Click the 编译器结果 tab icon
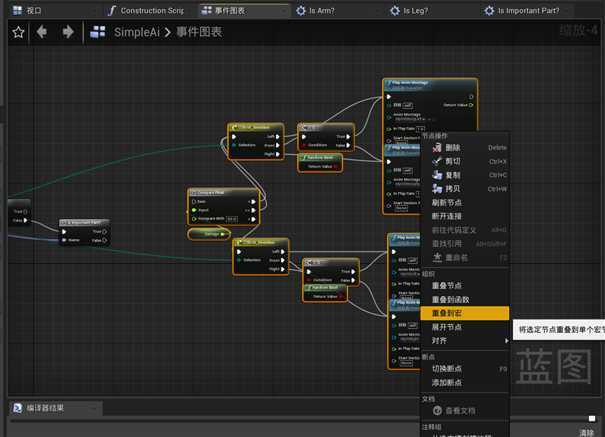This screenshot has width=605, height=437. click(18, 408)
